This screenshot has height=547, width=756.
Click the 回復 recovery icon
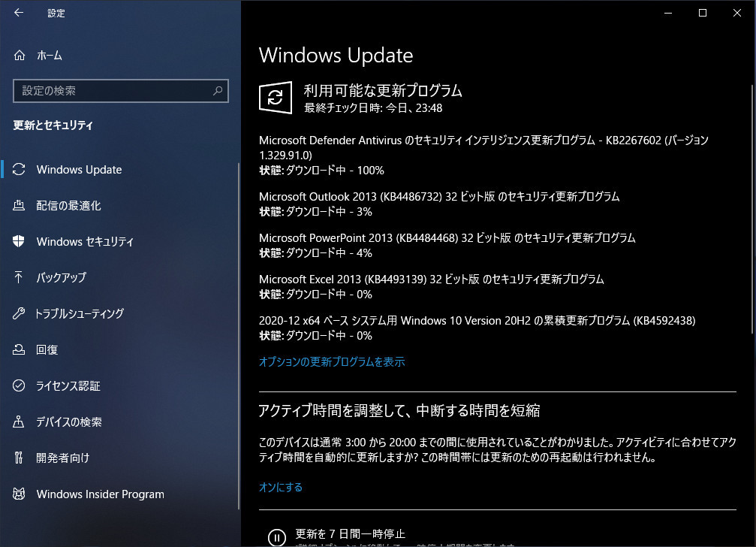(x=19, y=349)
